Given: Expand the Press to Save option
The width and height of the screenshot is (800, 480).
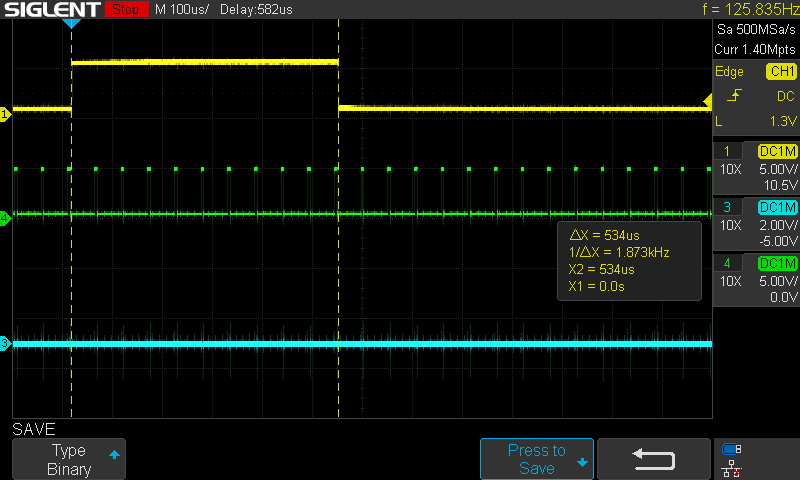Looking at the screenshot, I should tap(537, 459).
